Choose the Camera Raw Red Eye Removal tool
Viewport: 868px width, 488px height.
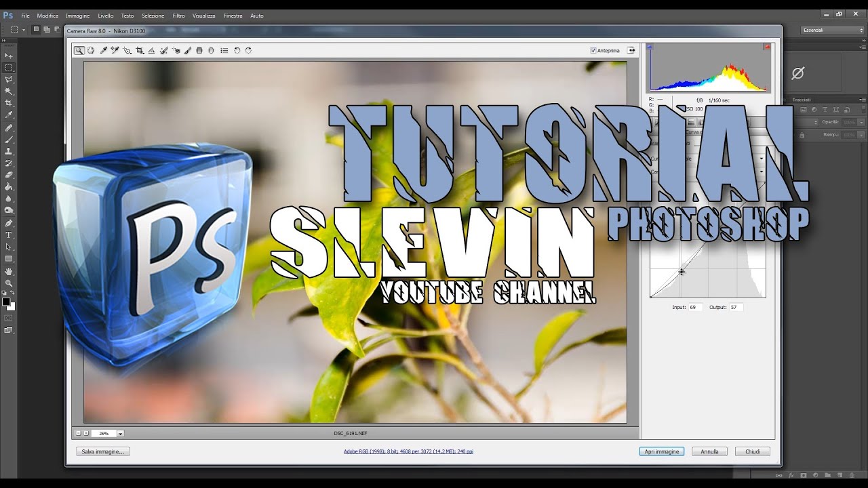[176, 50]
